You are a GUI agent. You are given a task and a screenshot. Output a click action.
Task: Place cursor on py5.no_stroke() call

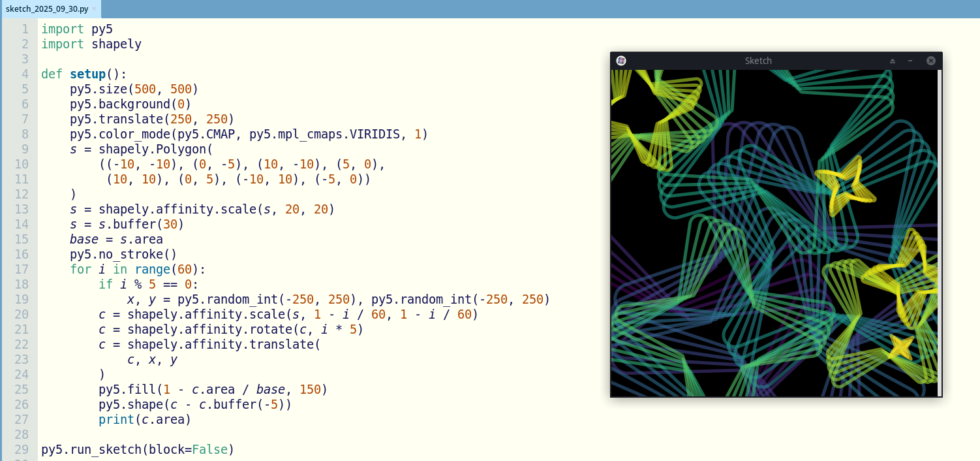point(123,254)
